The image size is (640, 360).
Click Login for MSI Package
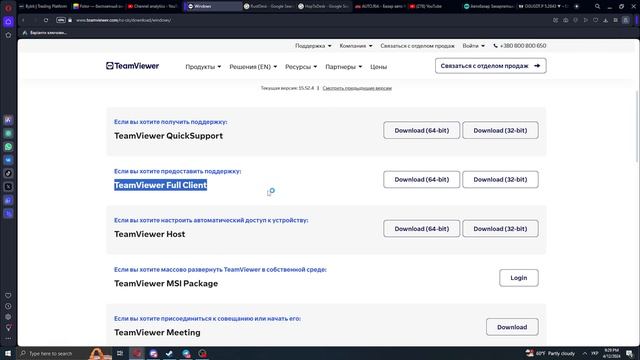pos(519,278)
